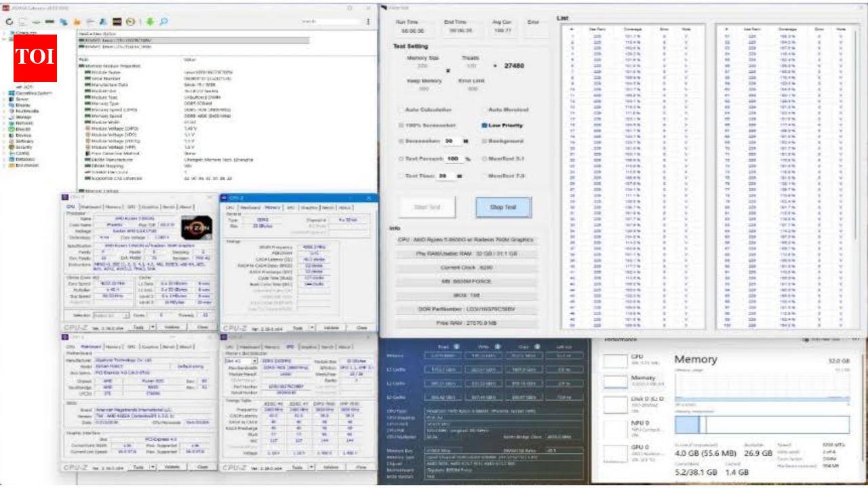Select the MemTest 7.0 radio option
This screenshot has width=868, height=488.
coord(484,176)
